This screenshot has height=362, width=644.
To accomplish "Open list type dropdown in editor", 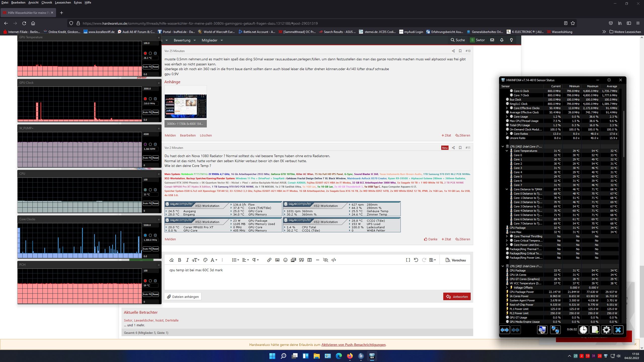I will point(235,260).
